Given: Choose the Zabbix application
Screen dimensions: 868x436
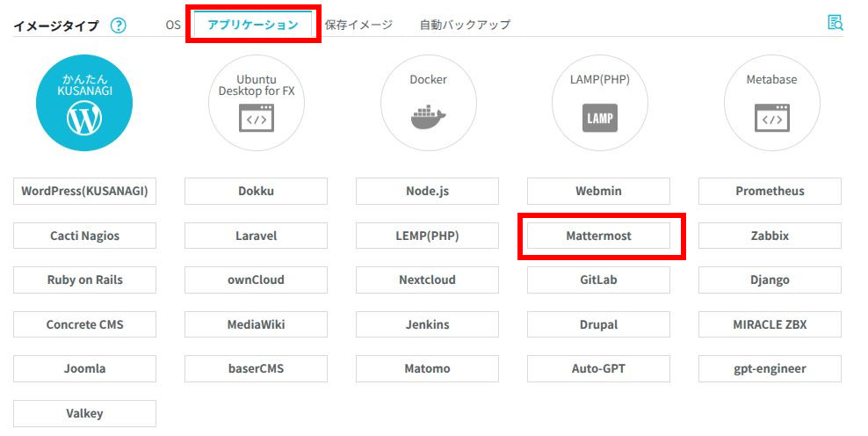Looking at the screenshot, I should click(x=770, y=236).
